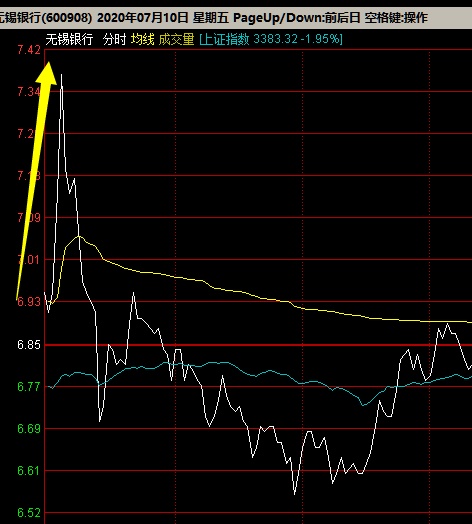Open the 上证指数 3383.32 index overlay label
Viewport: 472px width, 524px height.
point(271,39)
